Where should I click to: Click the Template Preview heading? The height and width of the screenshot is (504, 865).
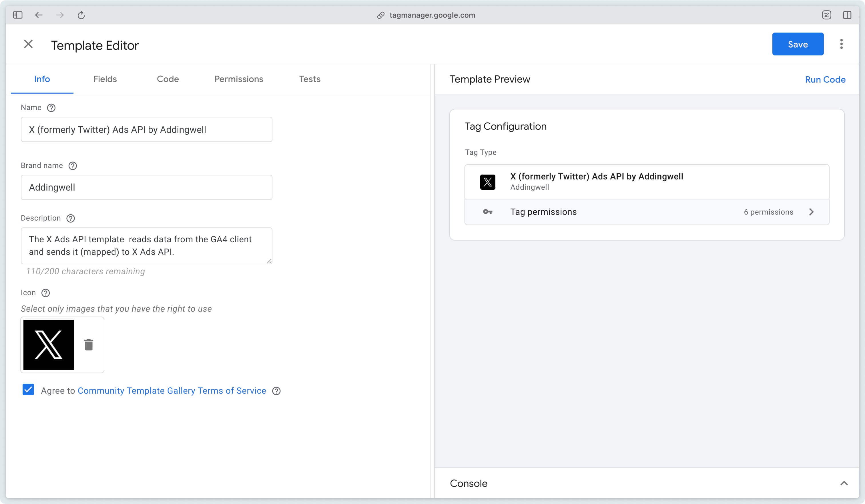click(490, 79)
